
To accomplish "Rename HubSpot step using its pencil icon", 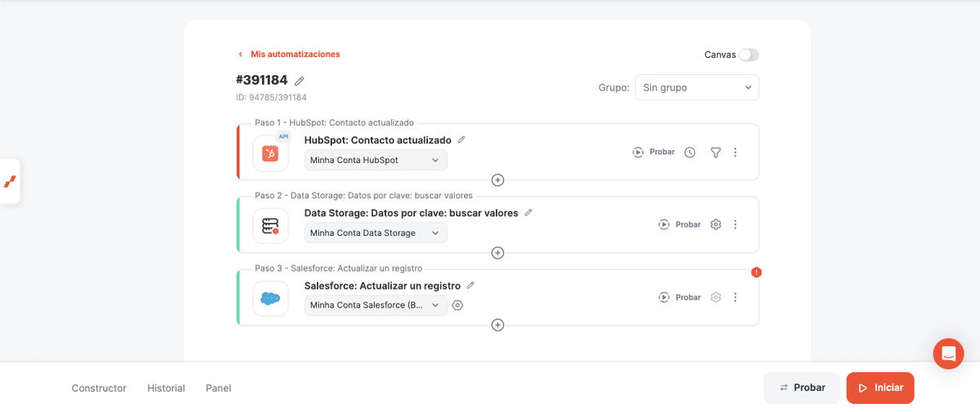I will 461,140.
